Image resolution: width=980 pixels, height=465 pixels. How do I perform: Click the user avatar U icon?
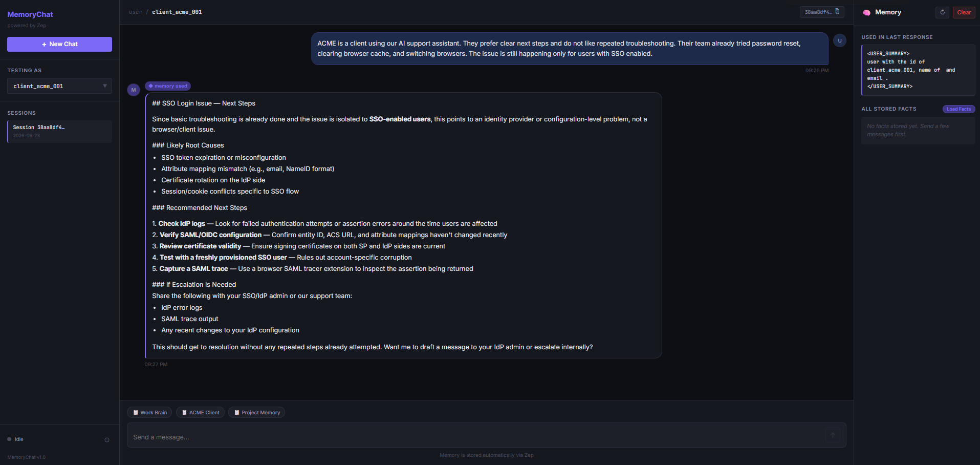click(840, 40)
